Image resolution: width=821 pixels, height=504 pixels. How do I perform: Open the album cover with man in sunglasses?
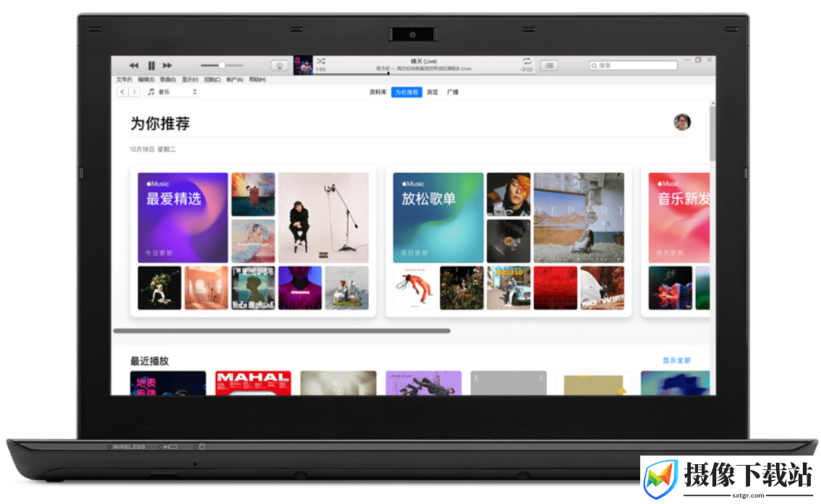509,195
